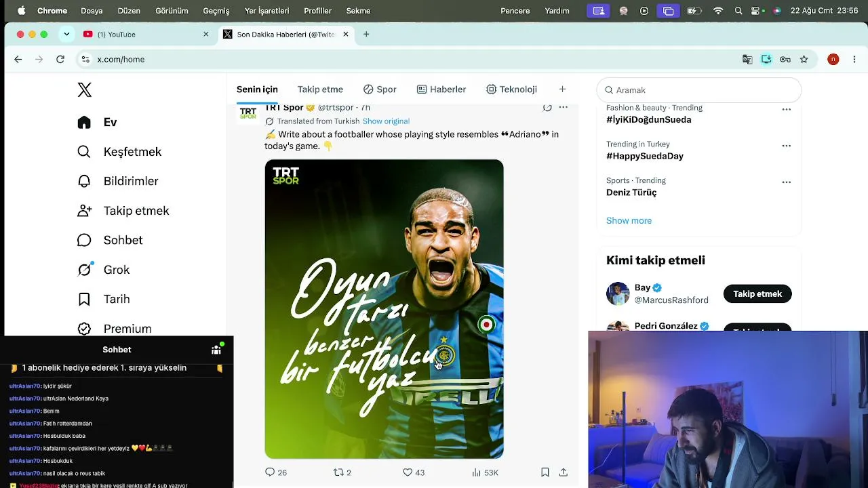
Task: Open the Sohbet chat bubble icon in sidebar
Action: coord(84,240)
